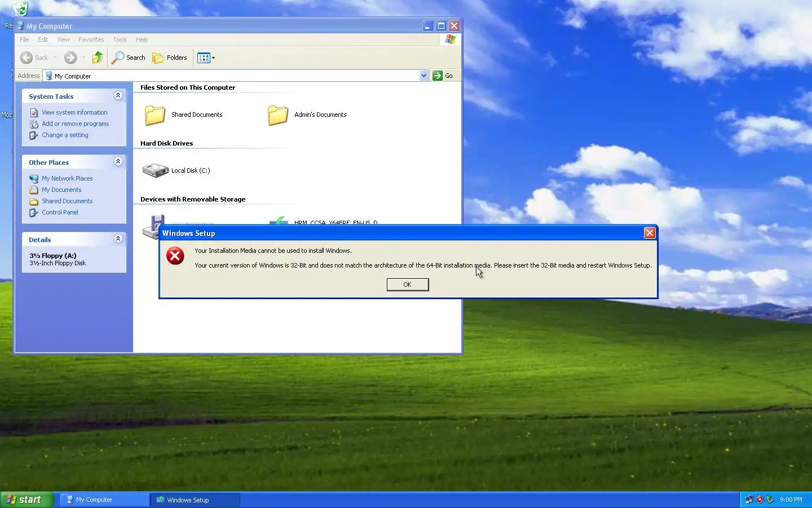Click the 'Hard Disk Drives' group heading

tap(166, 143)
